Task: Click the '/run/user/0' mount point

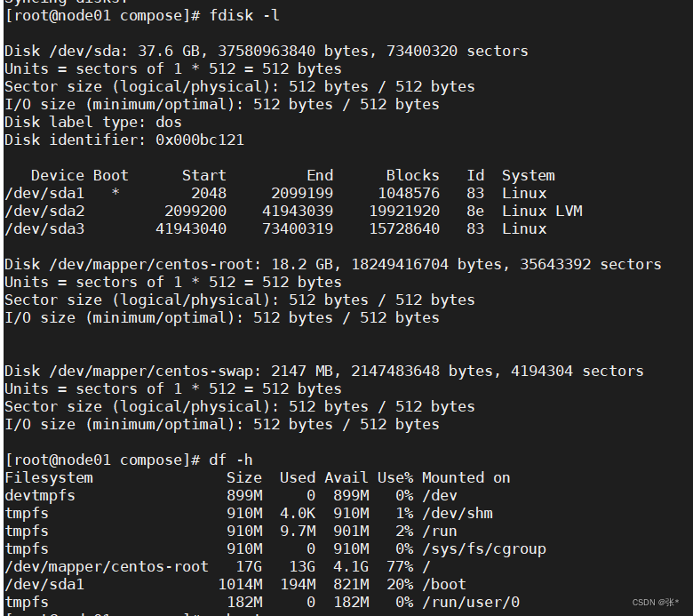Action: [x=470, y=603]
